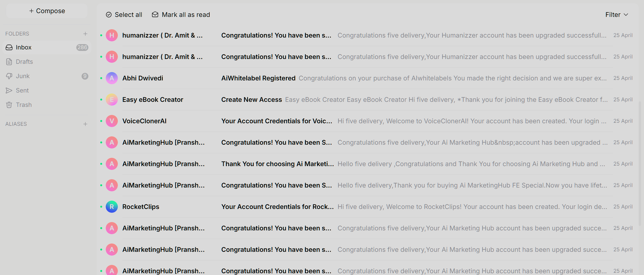Image resolution: width=644 pixels, height=275 pixels.
Task: Expand the Filter dropdown
Action: tap(617, 15)
